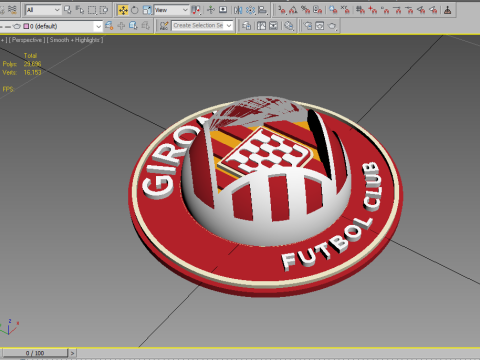
Task: Click Select Objects in Current Layer icon
Action: [x=133, y=26]
